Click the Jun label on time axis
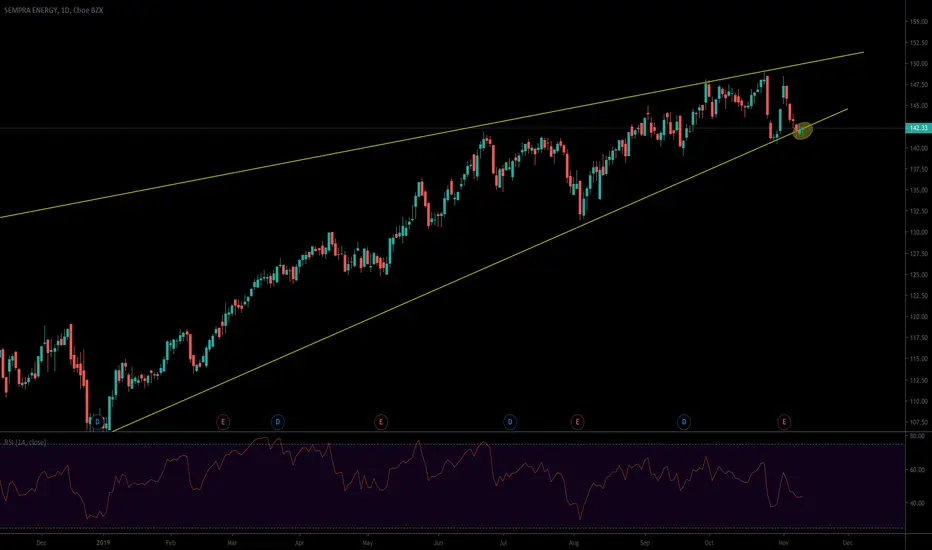The height and width of the screenshot is (550, 932). pos(438,542)
